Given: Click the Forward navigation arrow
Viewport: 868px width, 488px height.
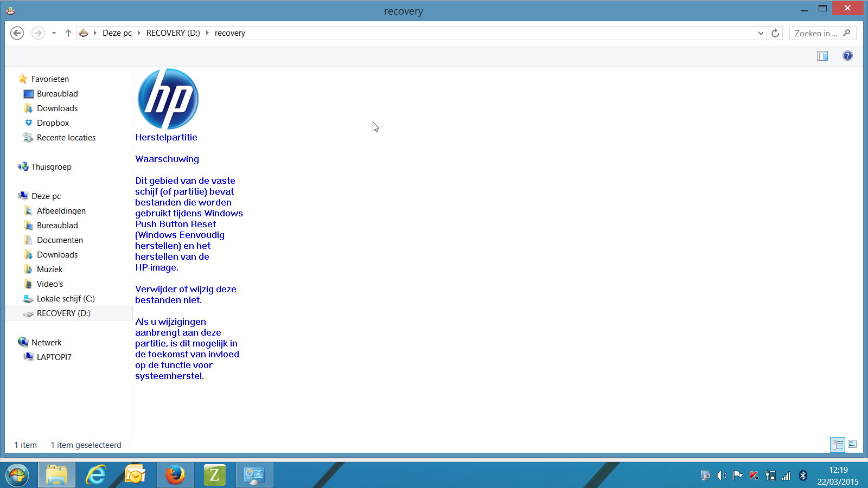Looking at the screenshot, I should tap(38, 33).
